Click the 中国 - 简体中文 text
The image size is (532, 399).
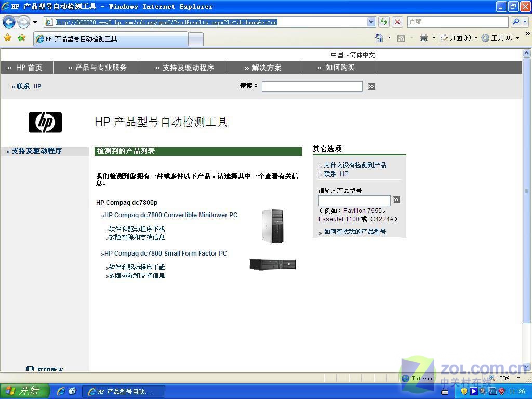point(353,55)
